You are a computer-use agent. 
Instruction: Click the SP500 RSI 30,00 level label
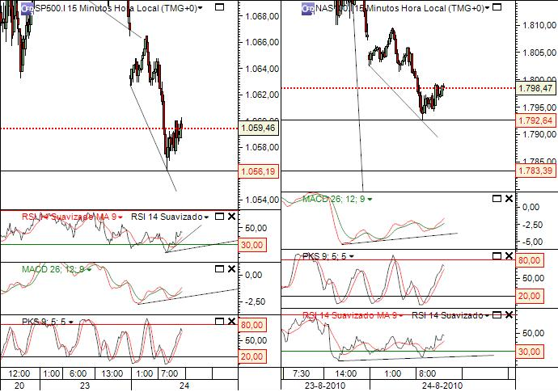[252, 245]
